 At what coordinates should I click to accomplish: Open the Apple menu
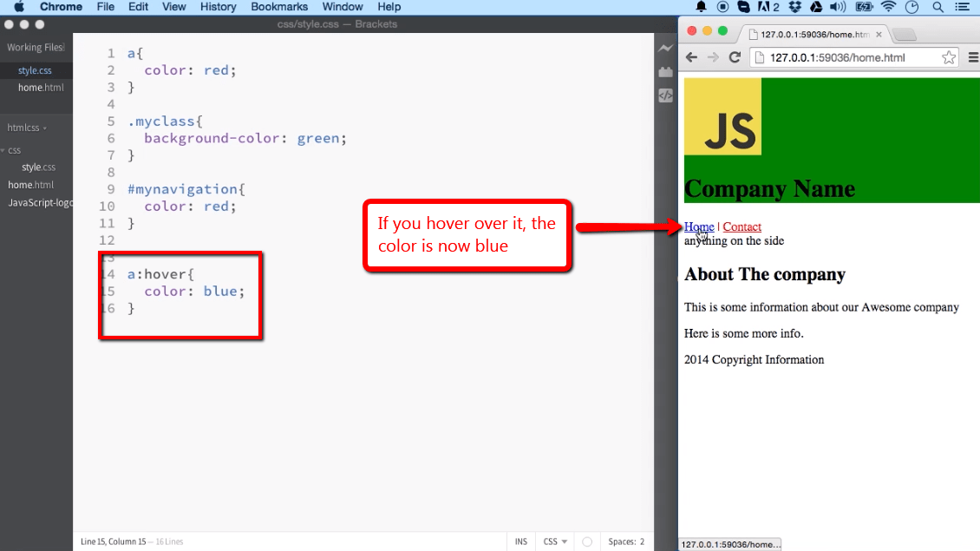tap(19, 7)
